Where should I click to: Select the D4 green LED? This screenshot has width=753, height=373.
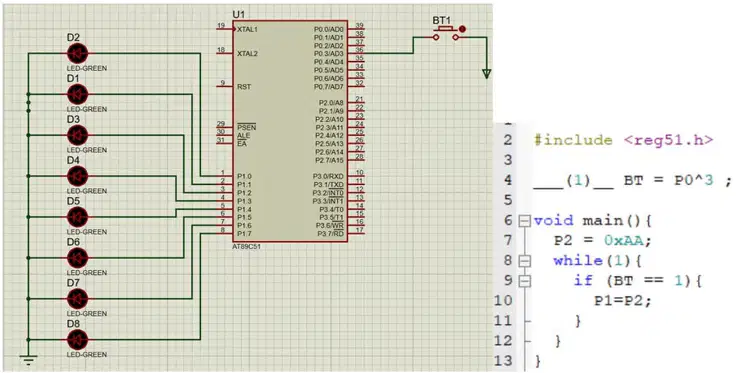tap(77, 176)
